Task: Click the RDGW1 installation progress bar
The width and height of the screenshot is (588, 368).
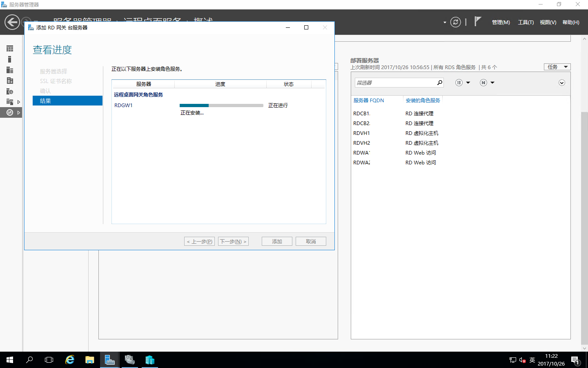Action: click(221, 105)
